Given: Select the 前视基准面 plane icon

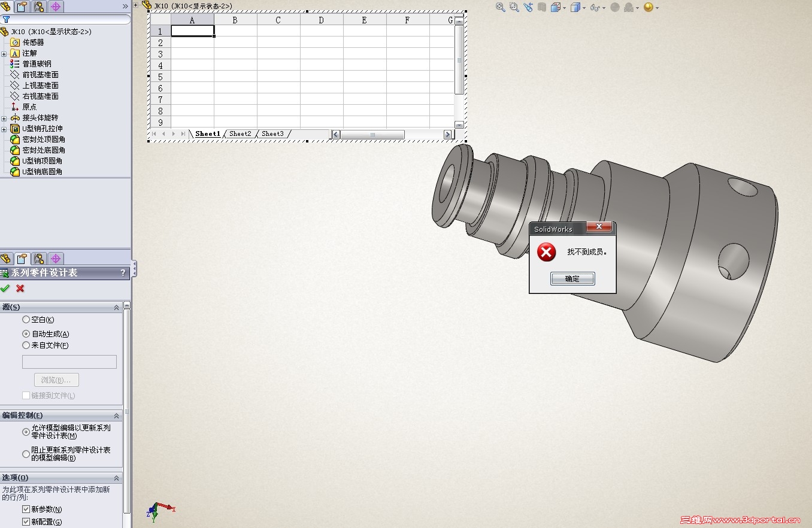Looking at the screenshot, I should click(x=15, y=75).
